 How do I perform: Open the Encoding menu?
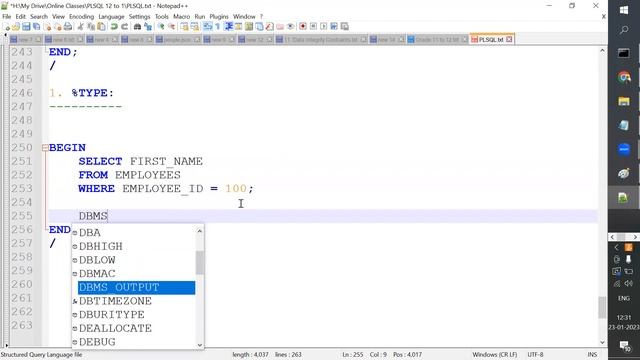tap(81, 17)
